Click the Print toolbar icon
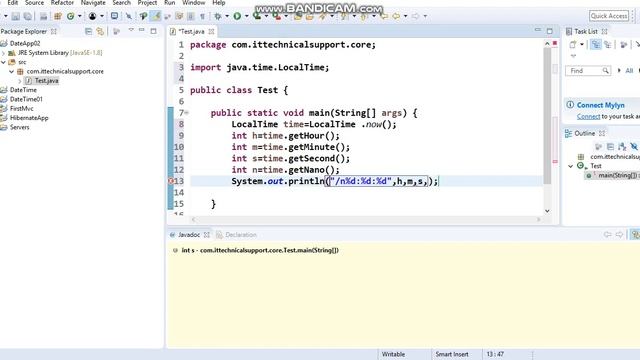Screen dimensions: 640x360 point(43,16)
